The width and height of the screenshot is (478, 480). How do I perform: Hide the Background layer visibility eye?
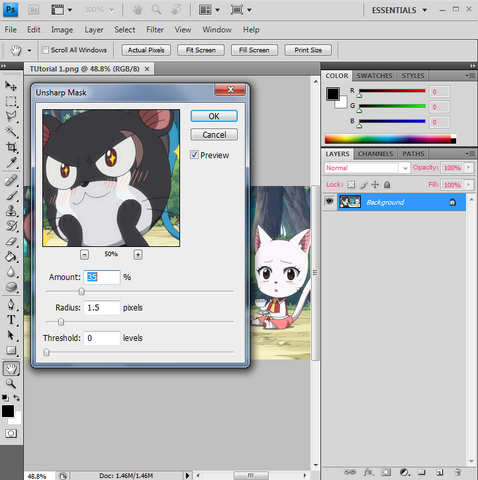coord(330,201)
